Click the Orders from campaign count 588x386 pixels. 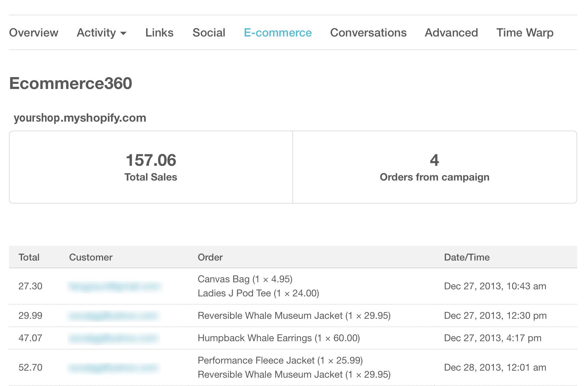434,160
